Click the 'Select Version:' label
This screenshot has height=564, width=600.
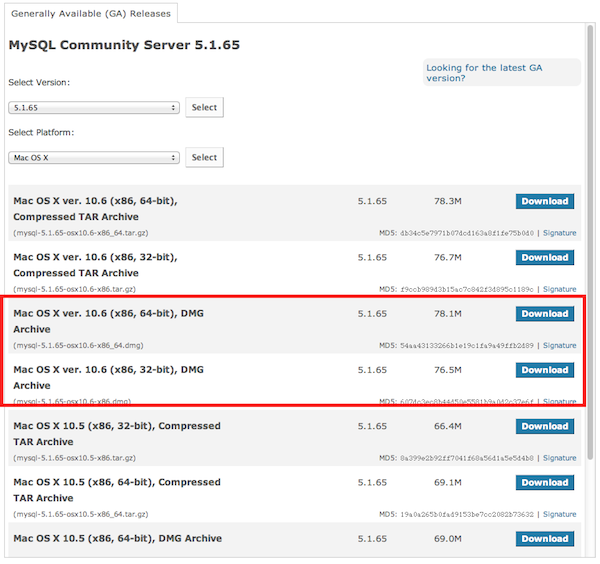tap(39, 83)
